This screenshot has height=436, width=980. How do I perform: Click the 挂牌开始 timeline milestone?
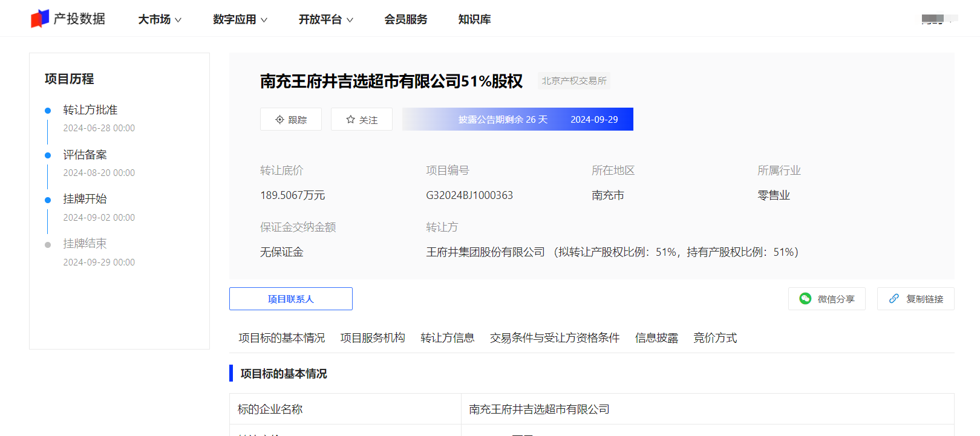[x=85, y=199]
